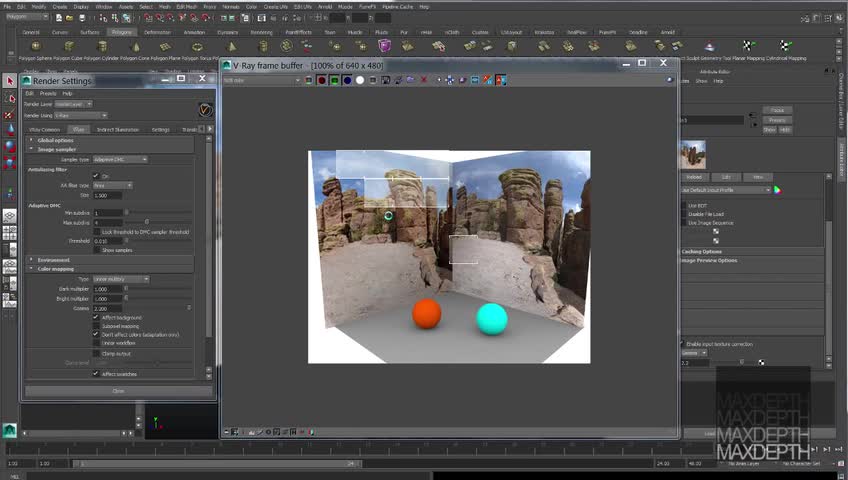Expand the Environment section
This screenshot has width=848, height=480.
point(110,260)
